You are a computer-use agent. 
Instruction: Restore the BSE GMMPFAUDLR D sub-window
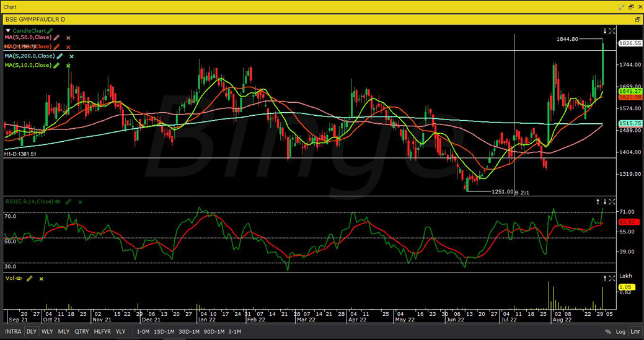(x=637, y=19)
